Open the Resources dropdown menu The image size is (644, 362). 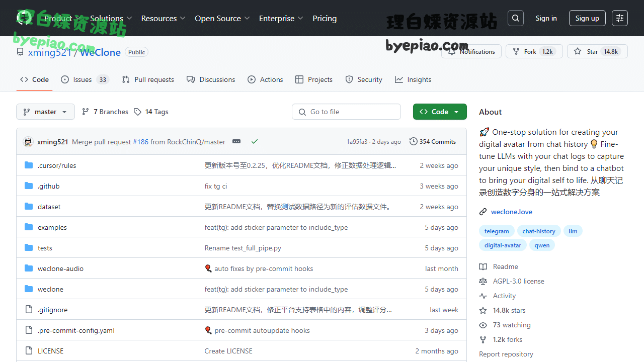[163, 18]
